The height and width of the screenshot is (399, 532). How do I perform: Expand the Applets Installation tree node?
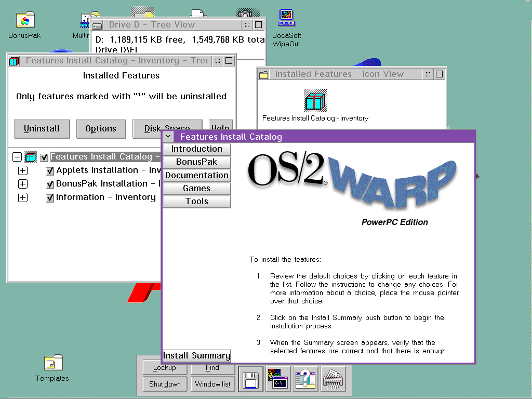tap(23, 170)
